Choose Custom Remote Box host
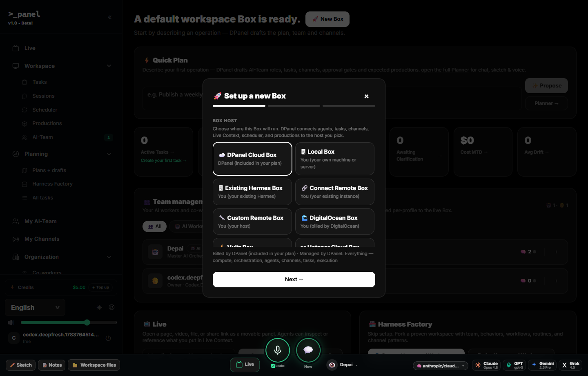588x376 pixels. click(x=252, y=222)
